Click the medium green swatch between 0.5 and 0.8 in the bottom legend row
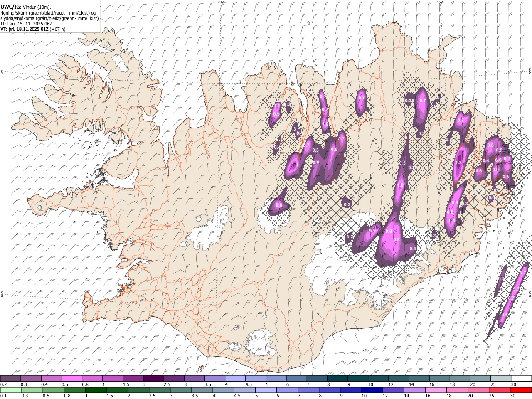The height and width of the screenshot is (399, 532). coord(53,390)
